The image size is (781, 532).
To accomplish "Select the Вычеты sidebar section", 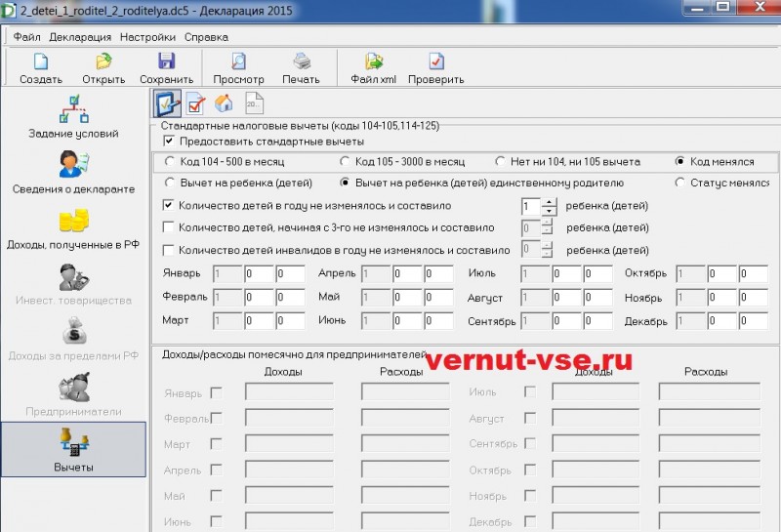I will pos(74,449).
